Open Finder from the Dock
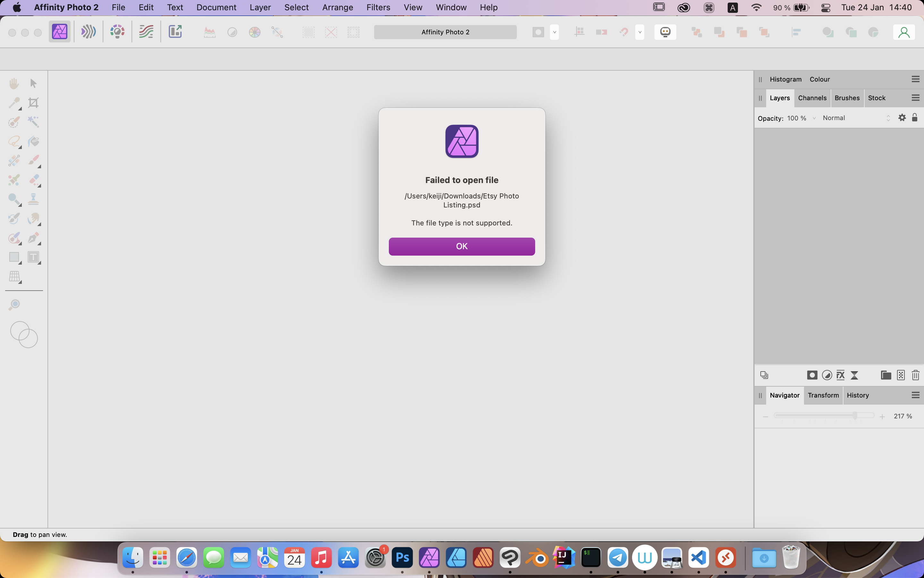The height and width of the screenshot is (578, 924). (x=133, y=558)
